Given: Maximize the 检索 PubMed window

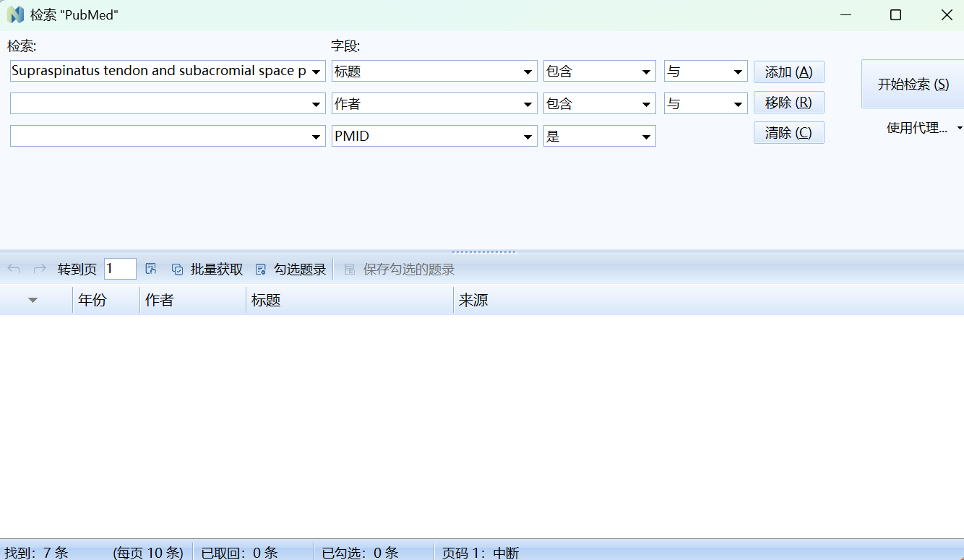Looking at the screenshot, I should [895, 14].
